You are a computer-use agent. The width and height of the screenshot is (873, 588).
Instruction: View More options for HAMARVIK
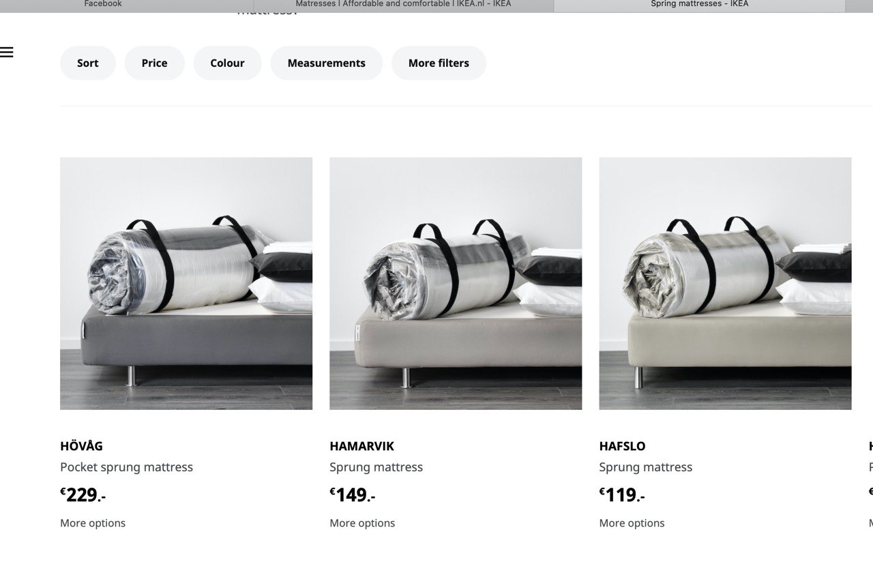[x=362, y=523]
